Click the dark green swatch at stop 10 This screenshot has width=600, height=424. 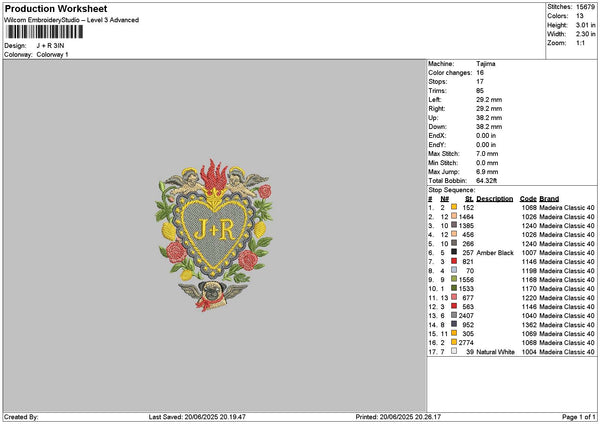click(454, 288)
